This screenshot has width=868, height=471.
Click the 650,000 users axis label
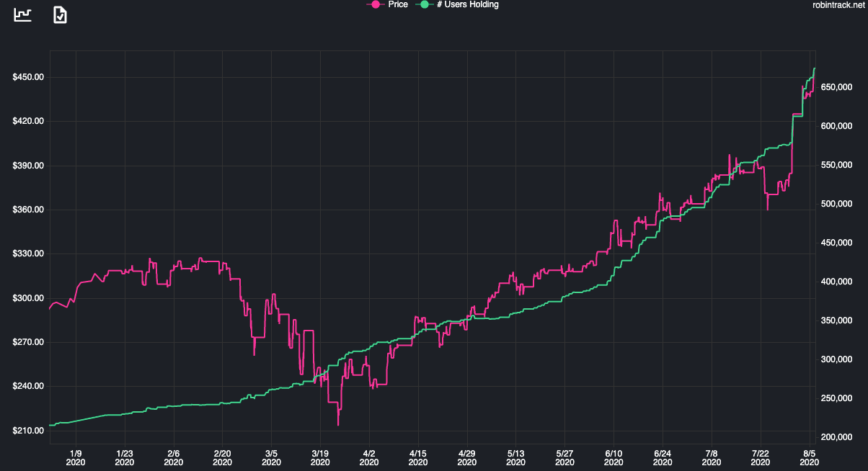836,87
